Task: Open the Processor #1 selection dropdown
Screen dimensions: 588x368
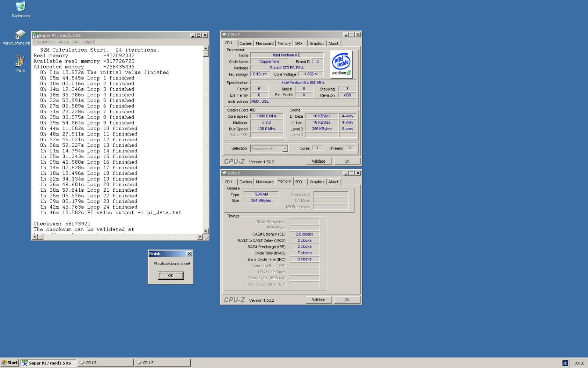Action: [x=285, y=149]
